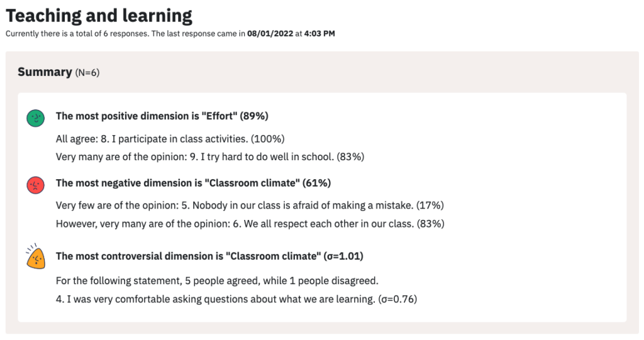644x340 pixels.
Task: Click the green happy face icon
Action: pos(36,118)
